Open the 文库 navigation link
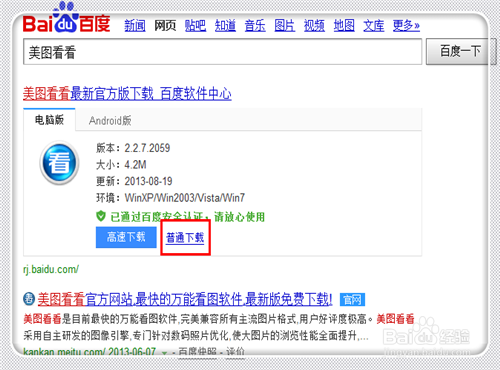 (374, 26)
